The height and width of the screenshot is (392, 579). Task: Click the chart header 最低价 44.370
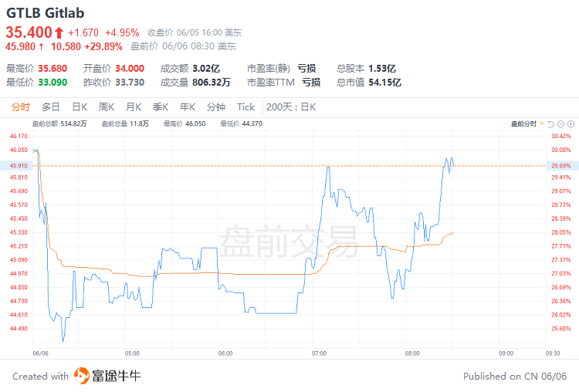tap(242, 123)
